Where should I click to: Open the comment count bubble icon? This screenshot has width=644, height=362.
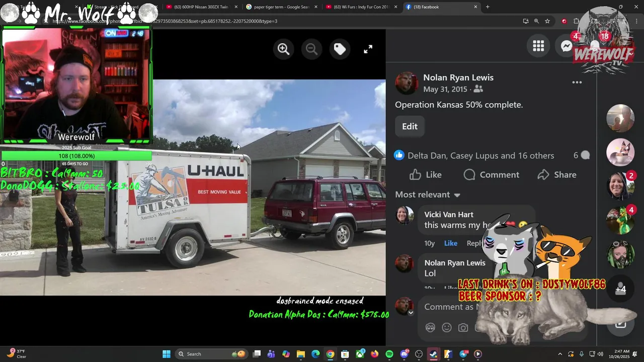click(x=585, y=155)
